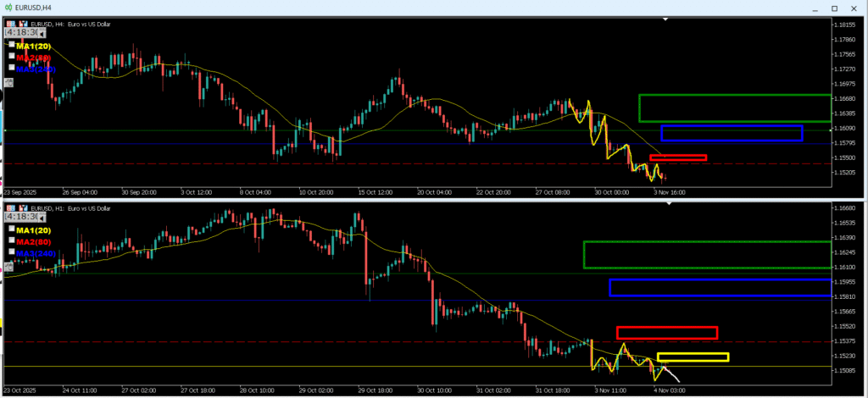The height and width of the screenshot is (398, 868).
Task: Click the gray tool icon below MA3 in H1 chart
Action: point(9,267)
